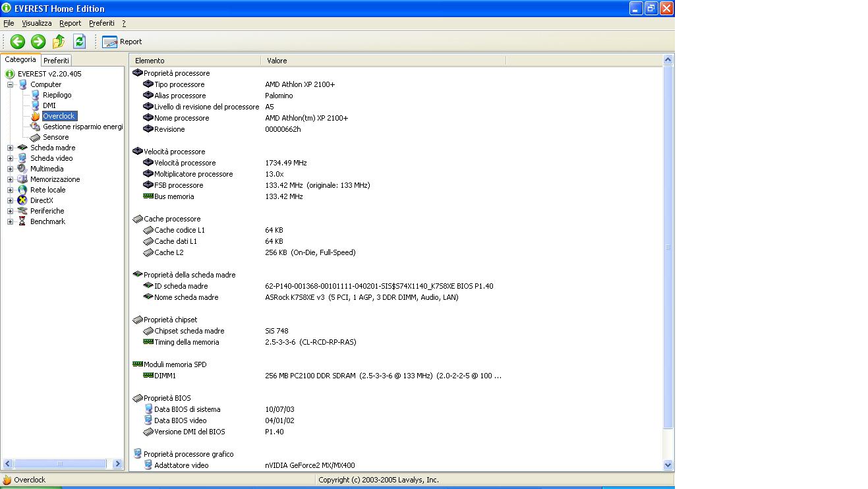
Task: Click the Adattatore video row icon
Action: (148, 465)
